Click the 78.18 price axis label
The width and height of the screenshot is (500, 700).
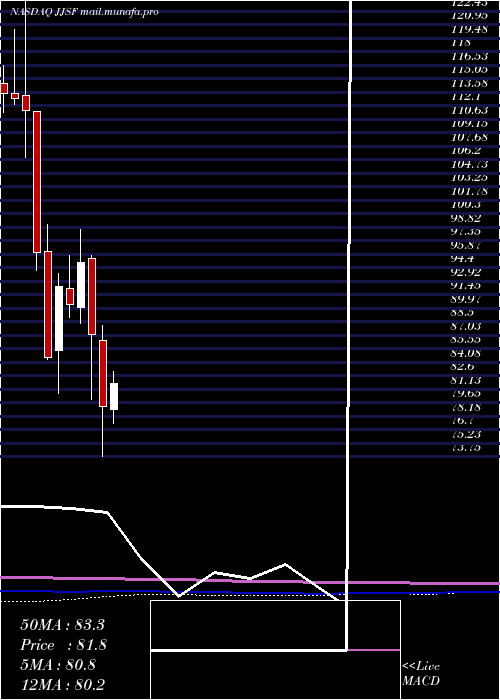pos(467,407)
